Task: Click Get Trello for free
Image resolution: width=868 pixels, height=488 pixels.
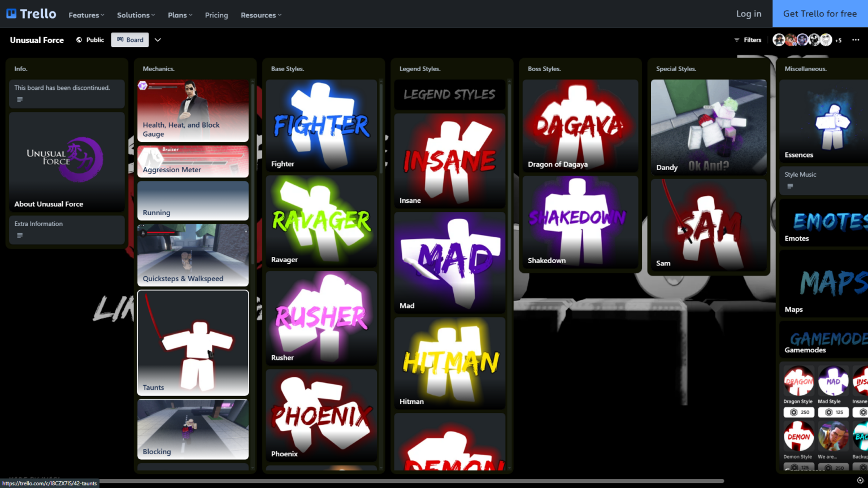Action: (820, 14)
